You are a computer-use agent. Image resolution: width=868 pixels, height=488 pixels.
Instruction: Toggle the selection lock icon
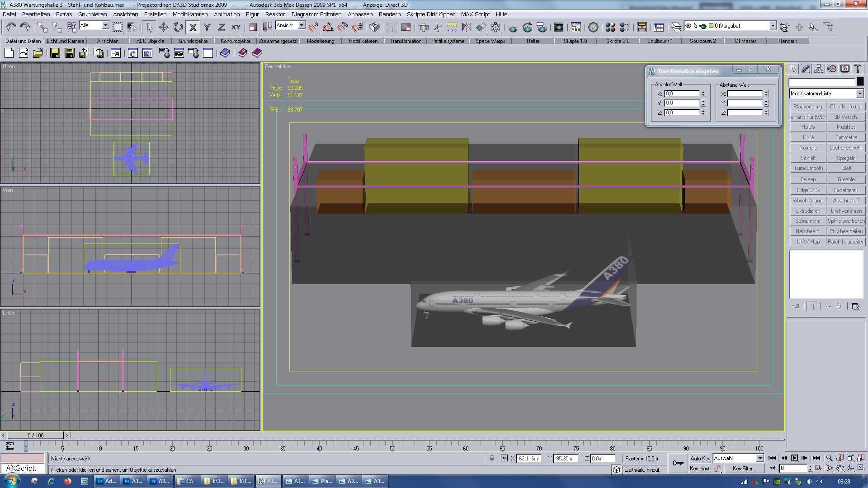(x=492, y=458)
